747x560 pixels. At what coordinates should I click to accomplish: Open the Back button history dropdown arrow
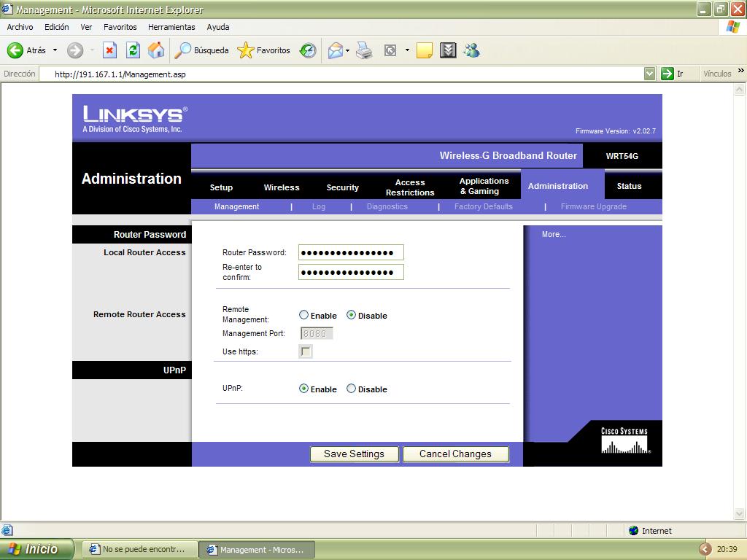coord(55,50)
